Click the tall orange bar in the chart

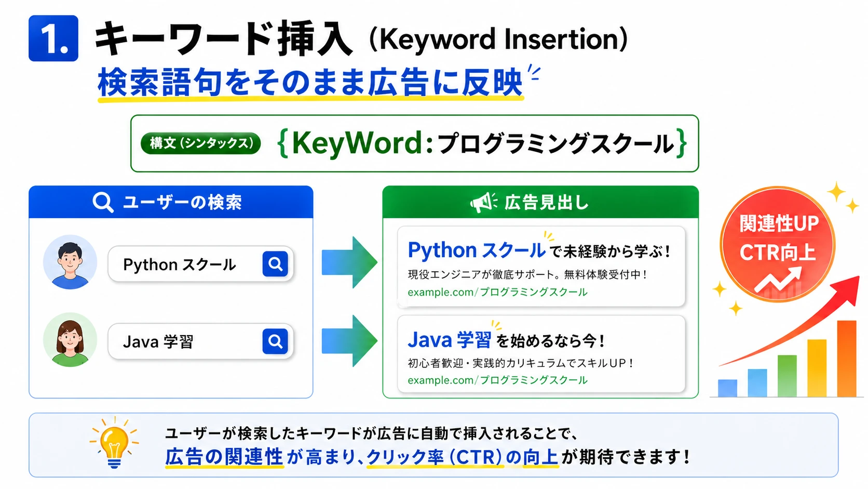click(847, 359)
